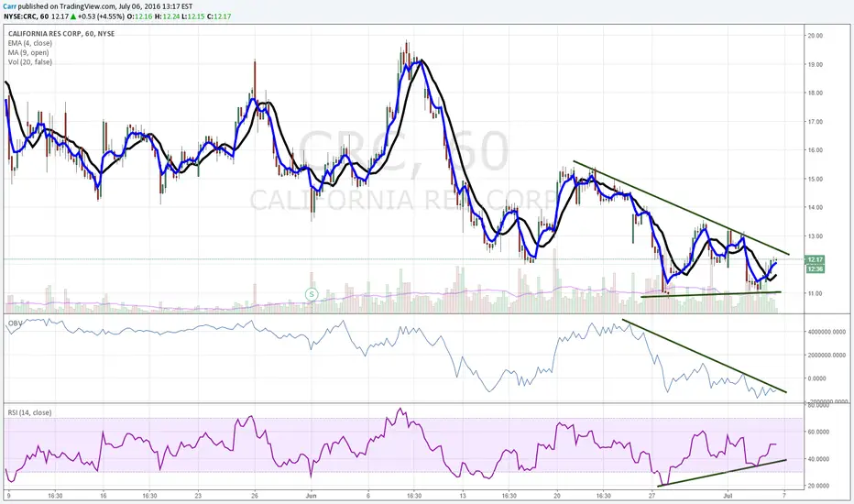Viewport: 854px width, 504px height.
Task: Select the Vol (20, false) indicator legend
Action: pos(30,62)
